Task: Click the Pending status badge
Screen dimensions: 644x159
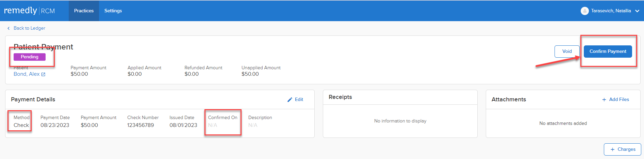Action: point(30,57)
